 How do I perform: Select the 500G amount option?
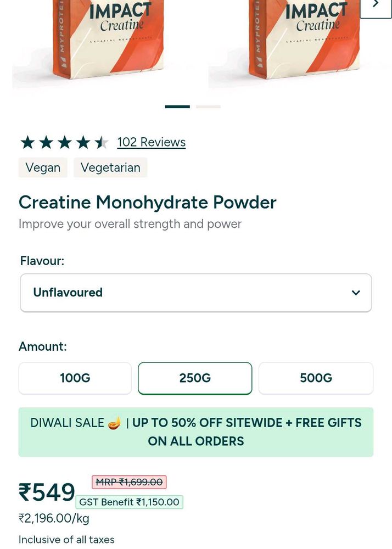[316, 378]
